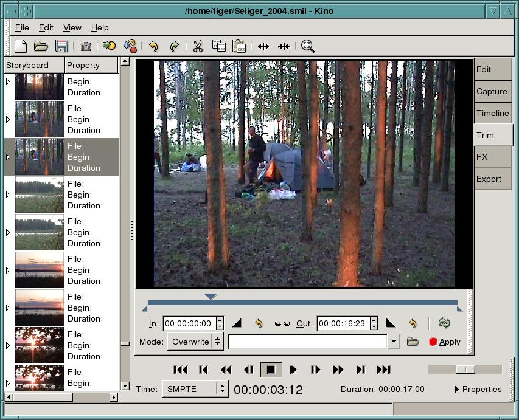Save the Seliger_2004 project

(x=61, y=46)
